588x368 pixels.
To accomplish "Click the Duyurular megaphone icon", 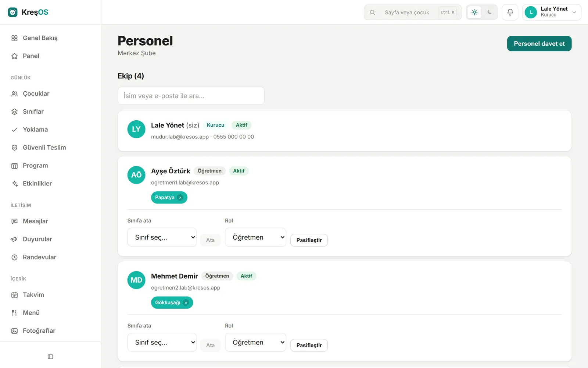I will (x=15, y=239).
